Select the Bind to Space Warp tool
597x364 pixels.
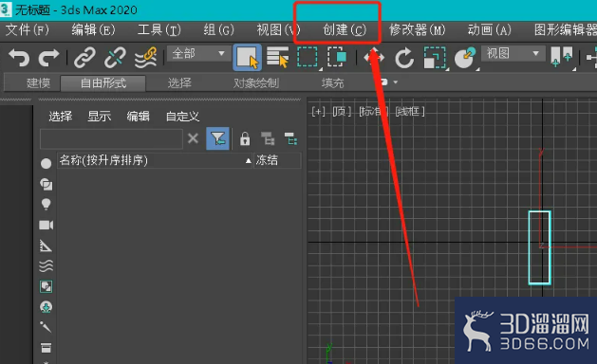click(x=146, y=58)
